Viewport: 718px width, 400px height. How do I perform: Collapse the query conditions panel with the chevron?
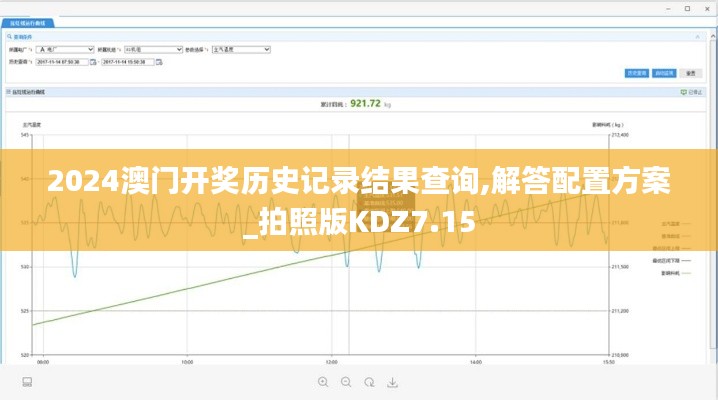point(697,37)
